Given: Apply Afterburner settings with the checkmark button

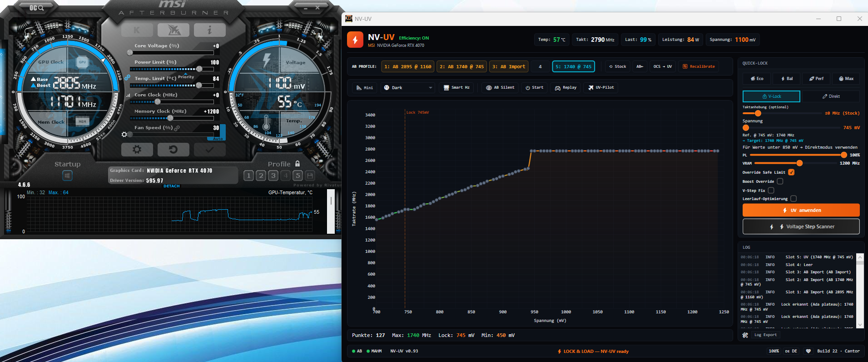Looking at the screenshot, I should (209, 149).
